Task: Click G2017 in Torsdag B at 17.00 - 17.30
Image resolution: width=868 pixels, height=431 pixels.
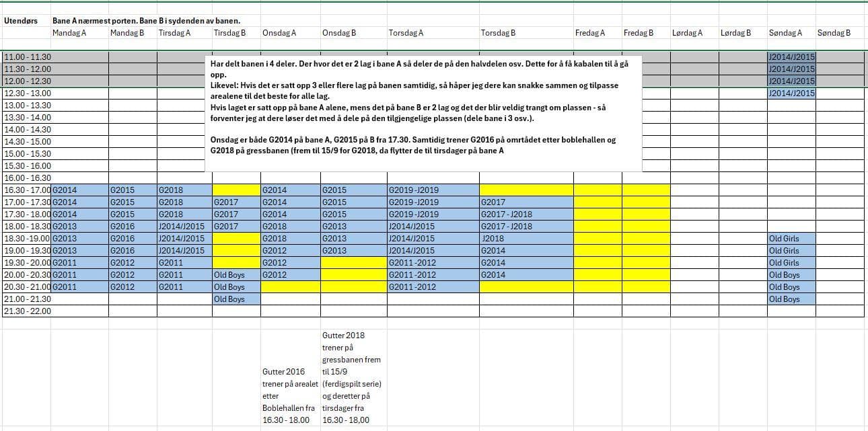Action: 527,202
